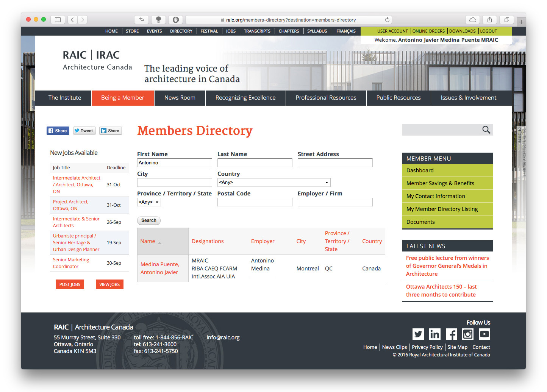Open Professional Resources menu
The height and width of the screenshot is (392, 547).
(326, 98)
